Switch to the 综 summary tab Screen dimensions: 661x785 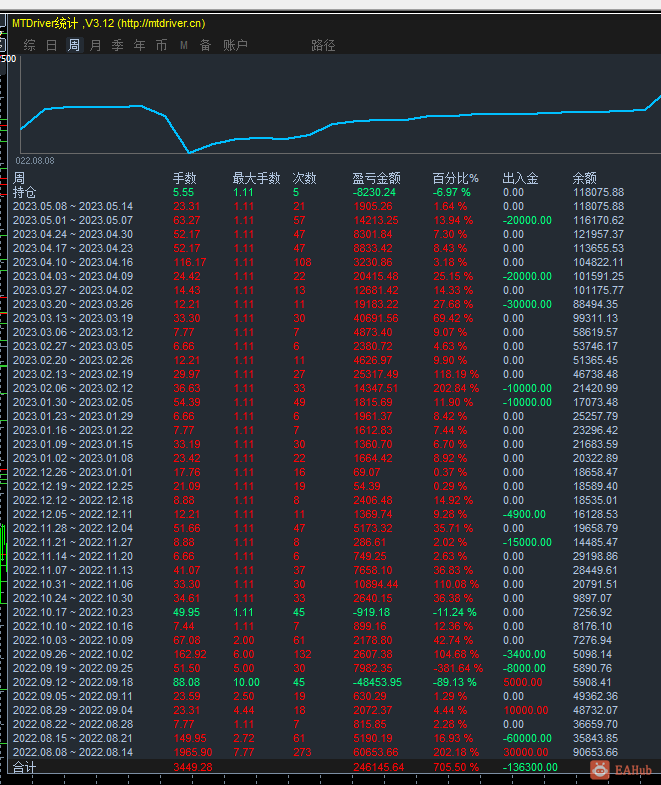(x=30, y=45)
